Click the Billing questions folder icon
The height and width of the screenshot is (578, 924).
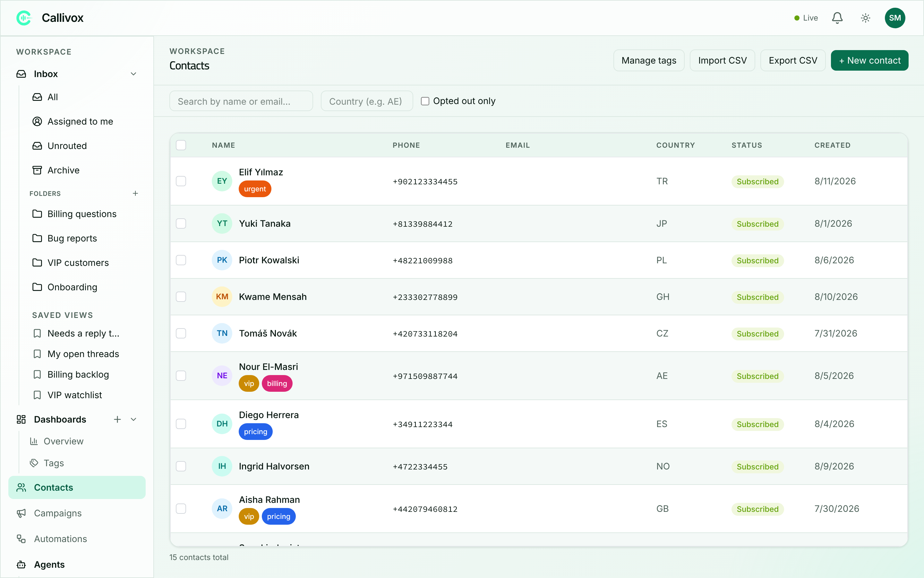tap(37, 214)
